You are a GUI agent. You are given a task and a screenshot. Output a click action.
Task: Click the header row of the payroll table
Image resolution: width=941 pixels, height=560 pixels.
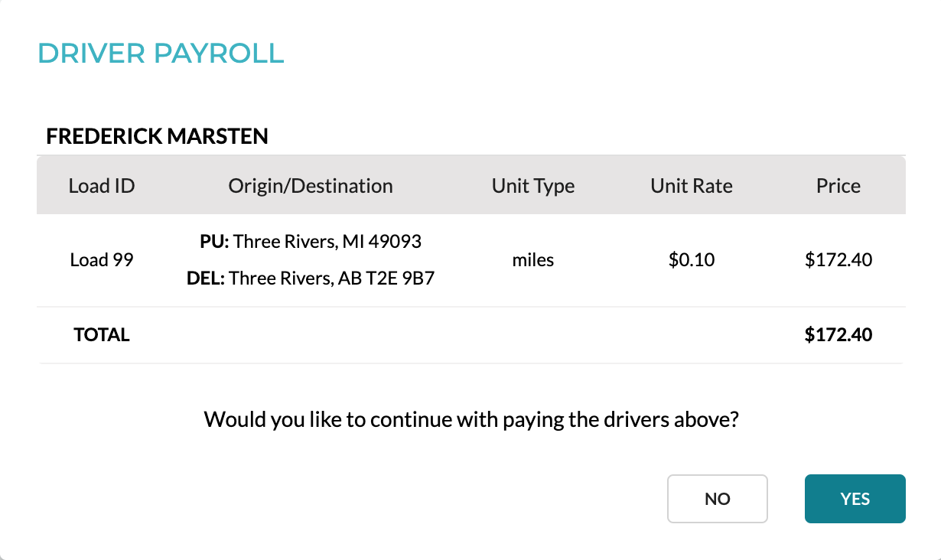coord(470,185)
